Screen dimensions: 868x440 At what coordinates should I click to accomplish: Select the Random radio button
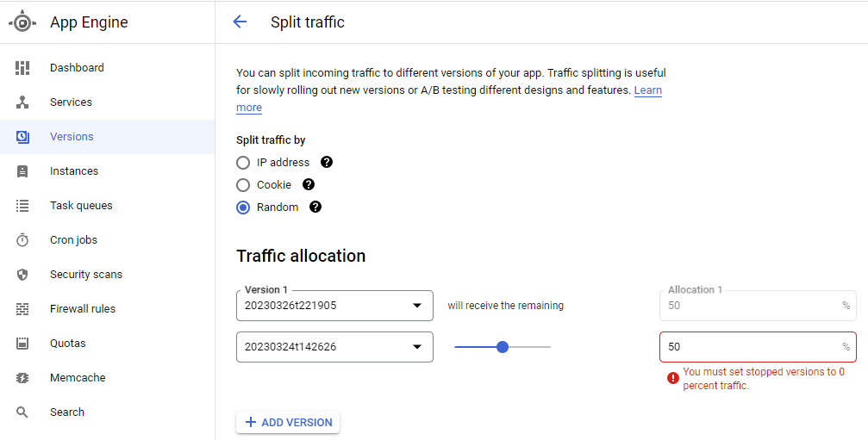[243, 208]
